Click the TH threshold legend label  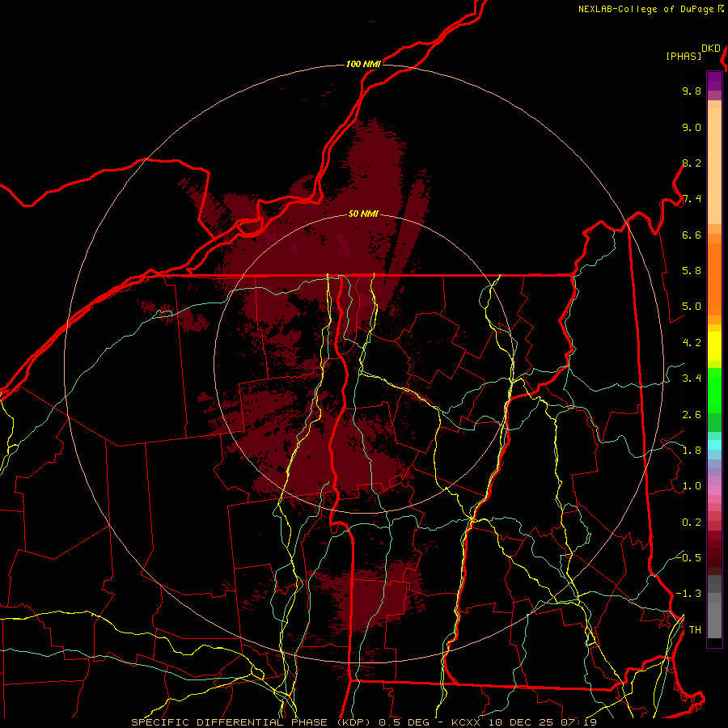tap(695, 630)
